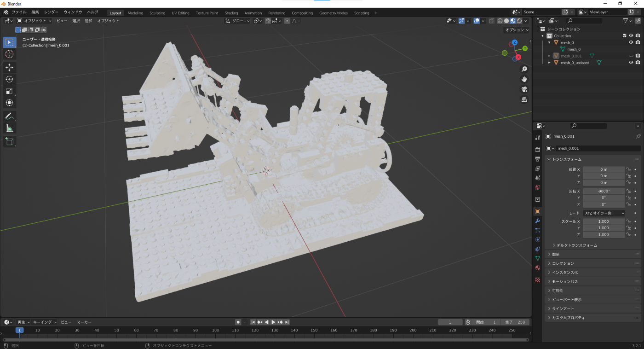Open the Modifier properties tab
The width and height of the screenshot is (644, 349).
[537, 221]
